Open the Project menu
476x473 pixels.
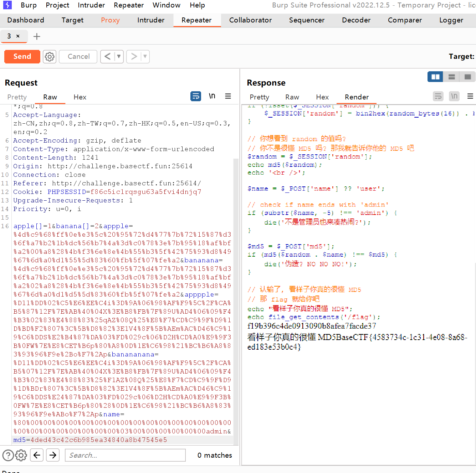(x=57, y=5)
